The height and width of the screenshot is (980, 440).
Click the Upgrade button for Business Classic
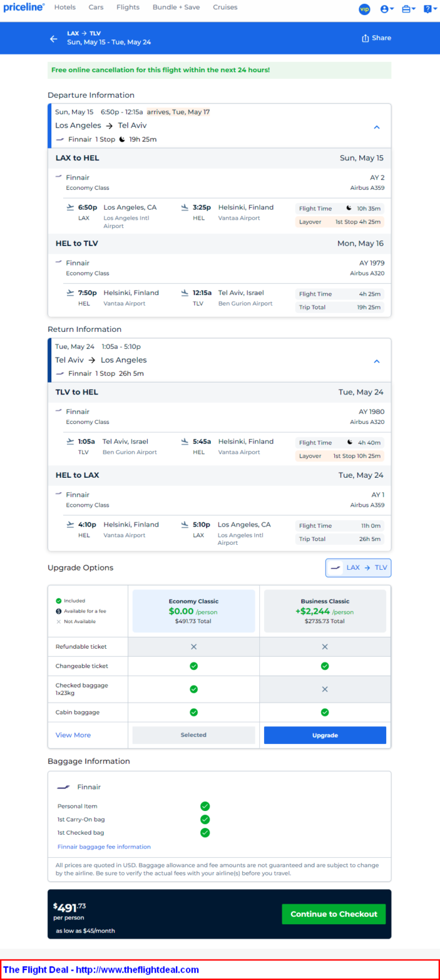pyautogui.click(x=325, y=735)
